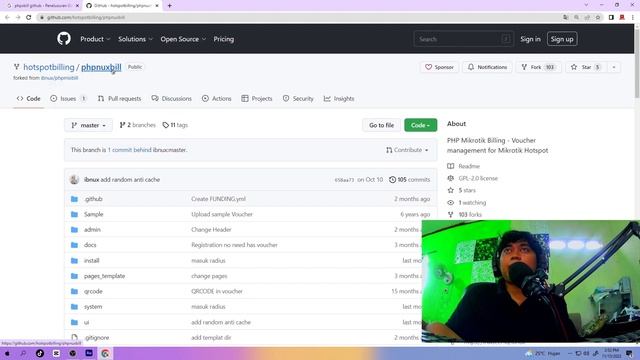The image size is (640, 360).
Task: Click the Chrome icon in taskbar
Action: coord(105,353)
